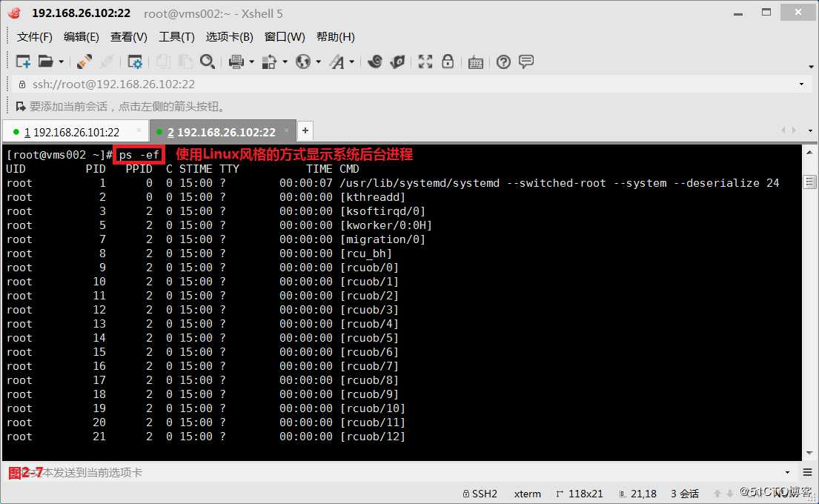The width and height of the screenshot is (819, 504).
Task: Click the grayed Disconnect icon
Action: coord(107,62)
